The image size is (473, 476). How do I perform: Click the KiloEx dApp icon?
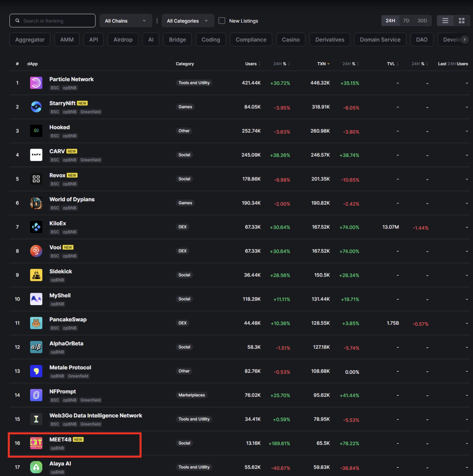36,227
